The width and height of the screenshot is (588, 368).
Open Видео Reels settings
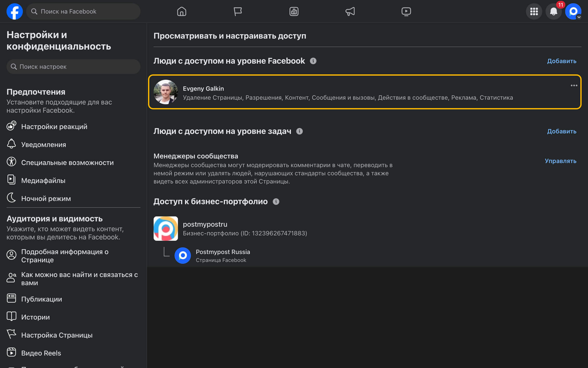(41, 353)
